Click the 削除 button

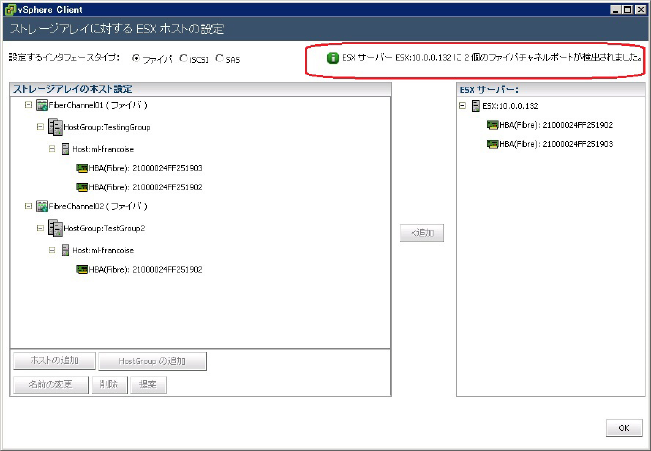109,385
